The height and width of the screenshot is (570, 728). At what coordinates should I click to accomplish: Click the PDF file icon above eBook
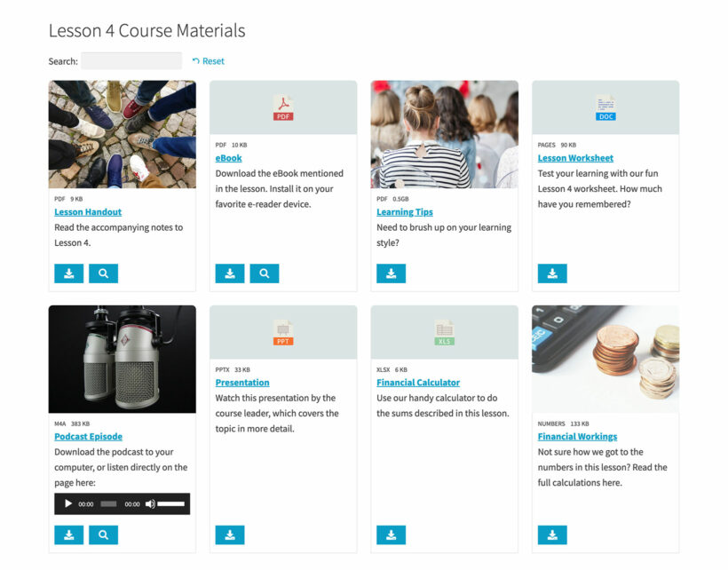click(x=282, y=106)
